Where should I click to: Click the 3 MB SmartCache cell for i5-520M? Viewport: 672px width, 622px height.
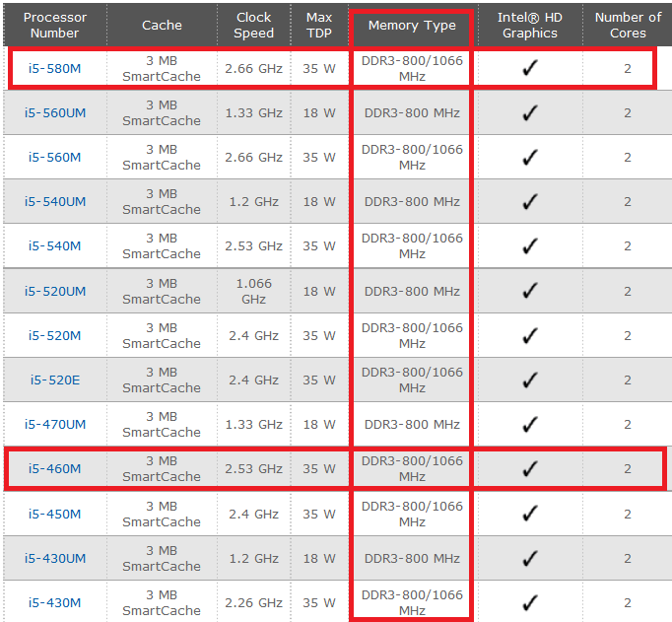click(x=162, y=335)
